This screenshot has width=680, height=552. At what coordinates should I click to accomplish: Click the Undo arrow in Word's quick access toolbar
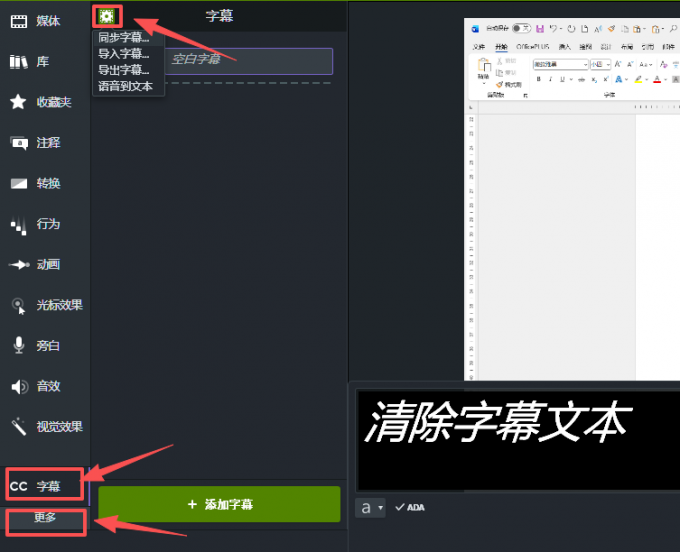554,29
